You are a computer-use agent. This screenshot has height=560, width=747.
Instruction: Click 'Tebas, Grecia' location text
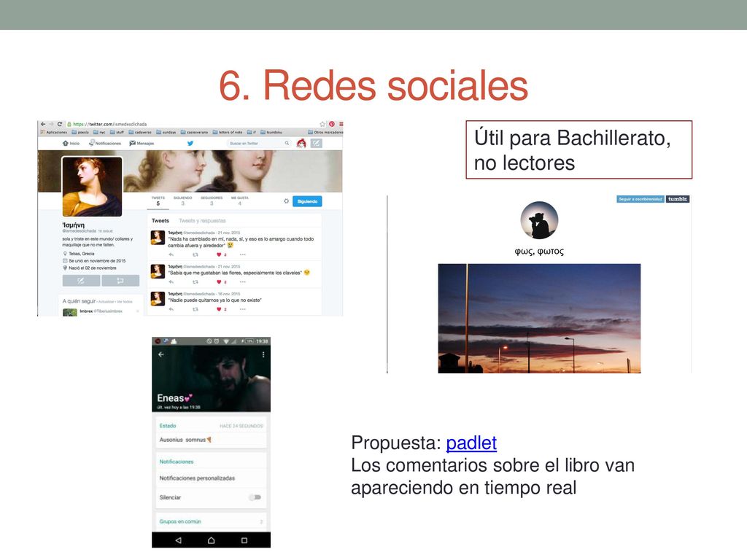click(82, 254)
